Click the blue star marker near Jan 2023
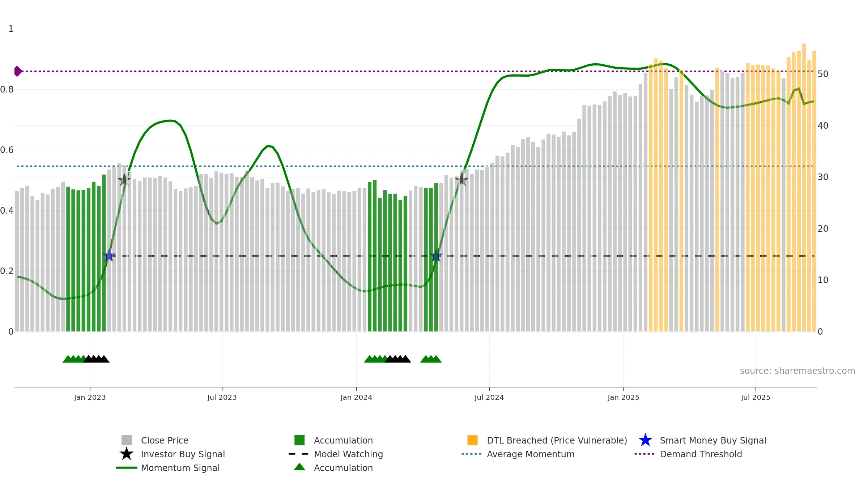Image resolution: width=868 pixels, height=488 pixels. [109, 256]
